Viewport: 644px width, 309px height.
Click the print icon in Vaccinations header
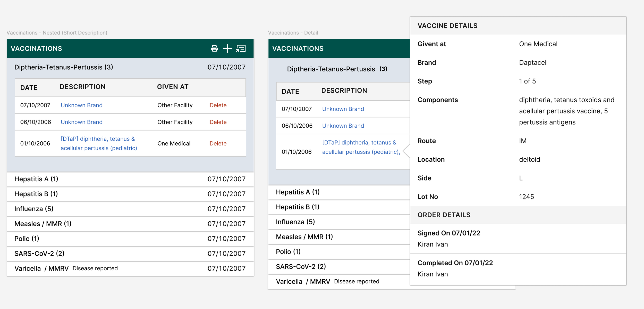(214, 48)
